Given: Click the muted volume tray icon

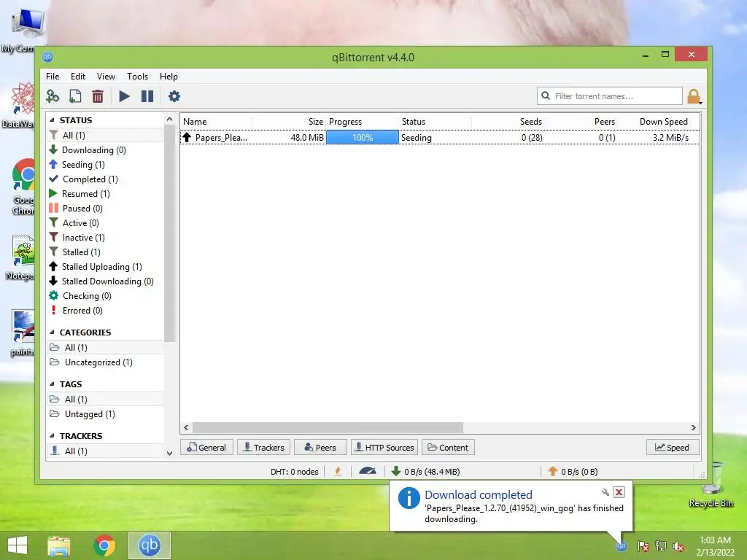Looking at the screenshot, I should [x=678, y=546].
